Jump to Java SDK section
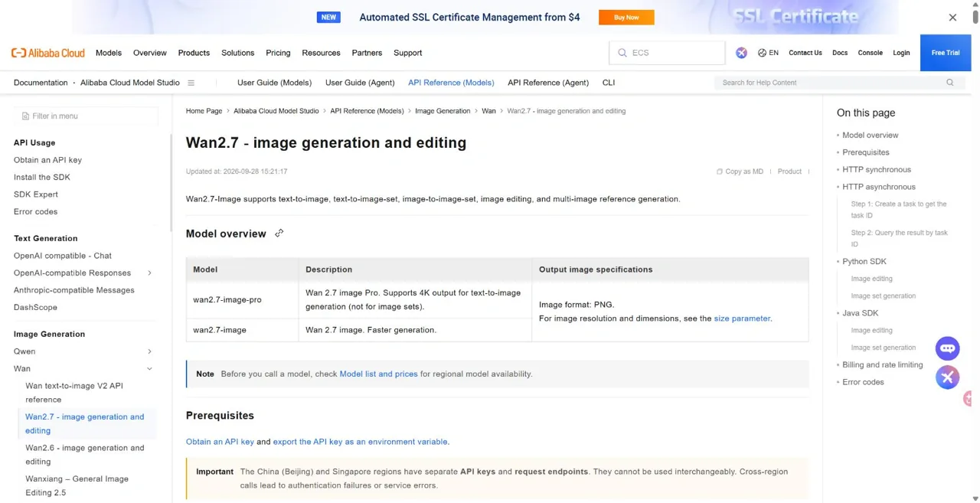Screen dimensions: 980x503 tap(861, 313)
